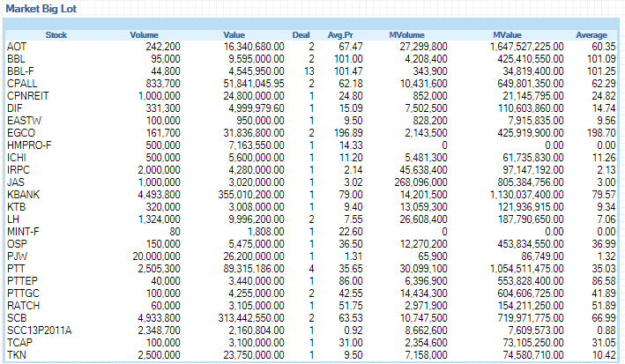The width and height of the screenshot is (625, 364).
Task: Select the ICHI stock name
Action: tap(17, 158)
